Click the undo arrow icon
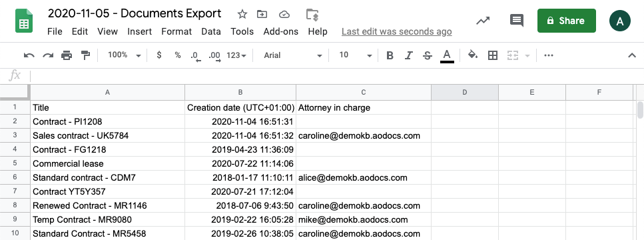The height and width of the screenshot is (240, 644). click(x=29, y=55)
